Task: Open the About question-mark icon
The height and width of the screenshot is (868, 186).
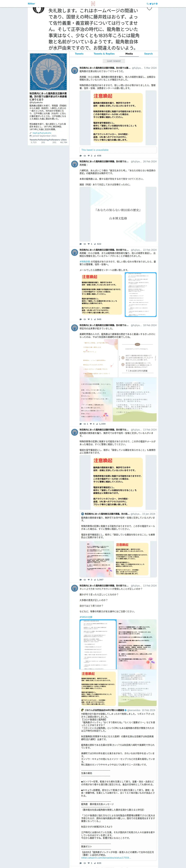Action: point(155,4)
